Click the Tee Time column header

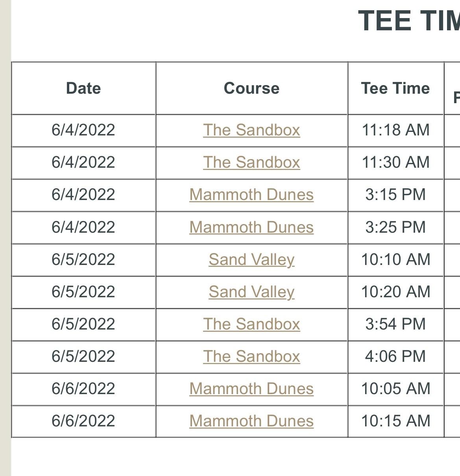[x=395, y=88]
